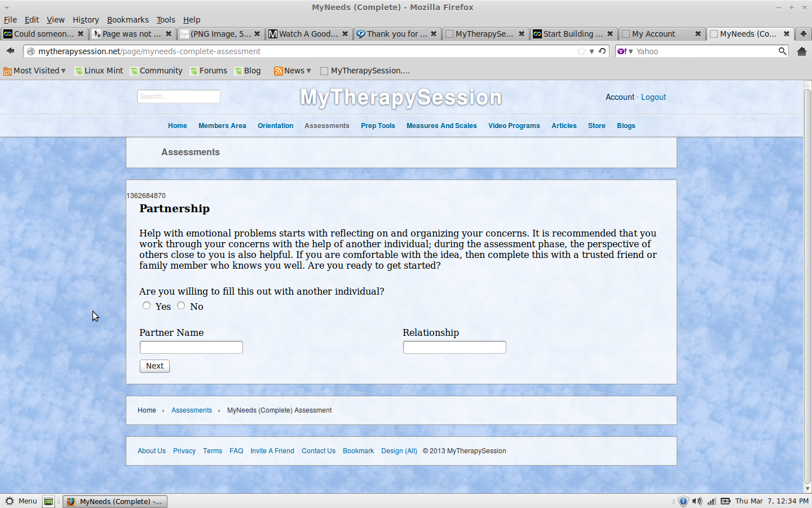
Task: Click the volume speaker tray icon
Action: (x=697, y=501)
